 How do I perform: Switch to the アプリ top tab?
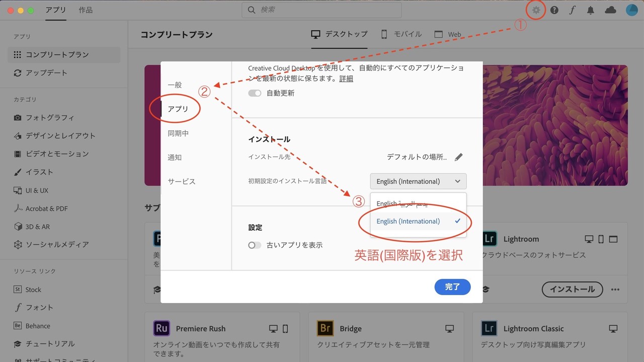click(55, 10)
